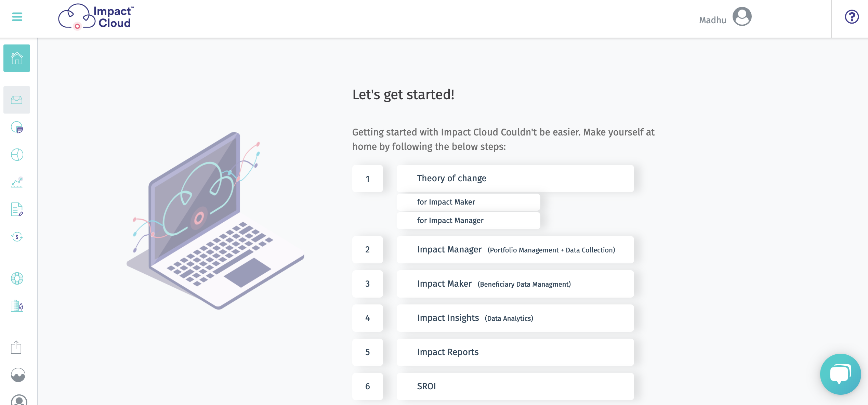Image resolution: width=868 pixels, height=405 pixels.
Task: Click step number 5 box
Action: tap(368, 352)
